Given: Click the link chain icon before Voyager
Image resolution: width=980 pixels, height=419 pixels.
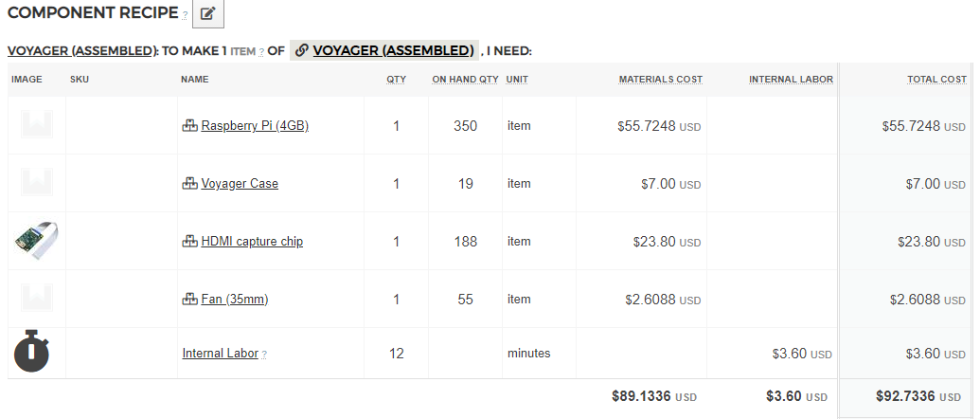Looking at the screenshot, I should click(x=302, y=50).
